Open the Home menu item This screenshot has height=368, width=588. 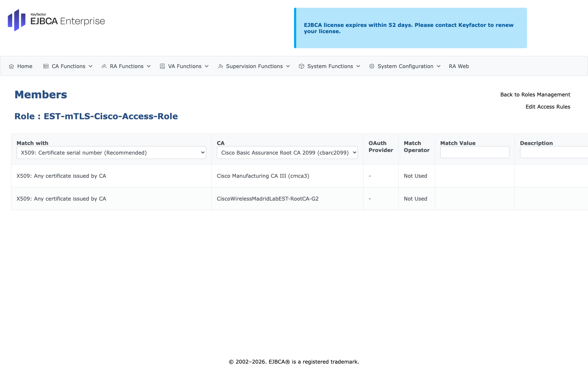21,66
